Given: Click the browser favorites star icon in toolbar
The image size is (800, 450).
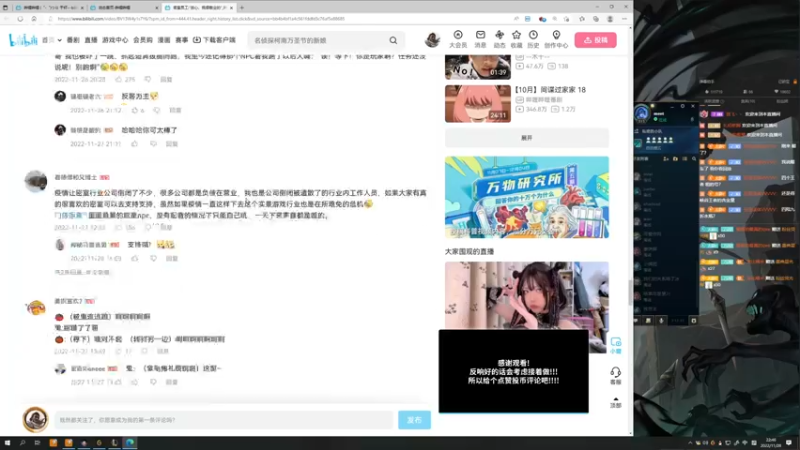Looking at the screenshot, I should pyautogui.click(x=582, y=19).
